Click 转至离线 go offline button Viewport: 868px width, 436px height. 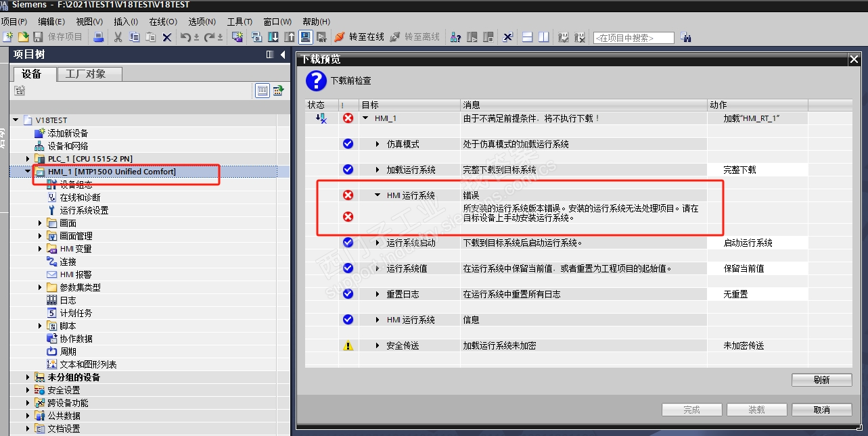pos(415,37)
